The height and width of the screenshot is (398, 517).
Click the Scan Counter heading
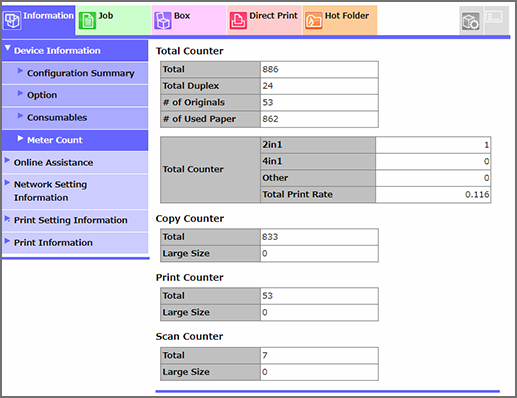189,337
